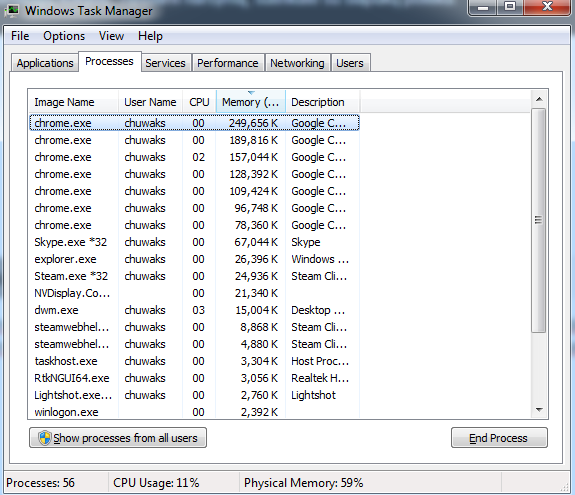
Task: Switch to the Applications tab
Action: click(45, 63)
